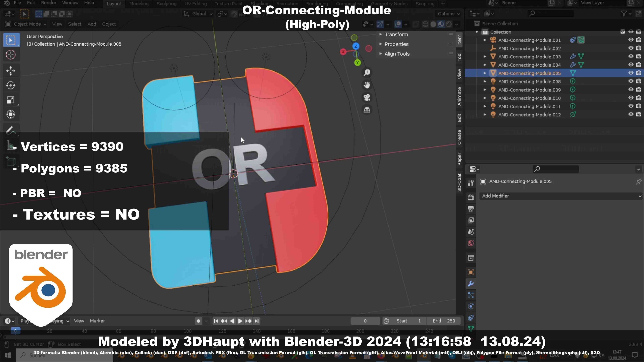This screenshot has height=362, width=644.
Task: Click the zoom magnifier viewport icon
Action: [x=367, y=73]
